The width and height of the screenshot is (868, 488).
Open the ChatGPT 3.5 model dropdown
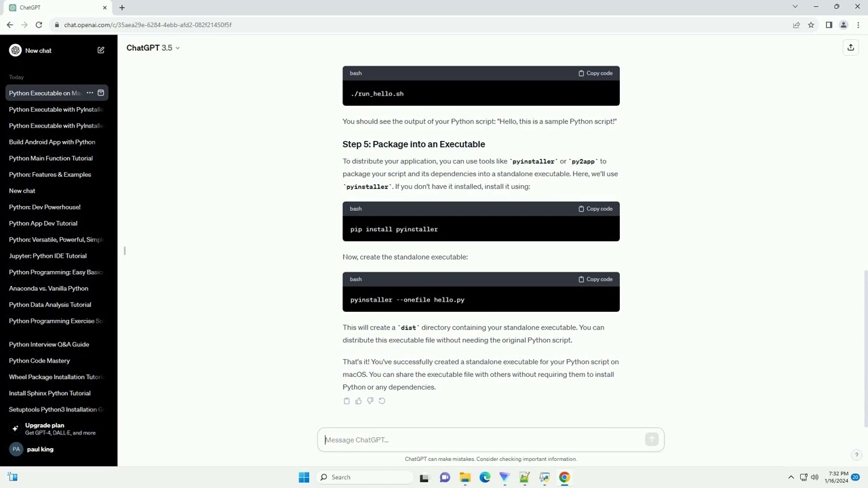click(153, 48)
